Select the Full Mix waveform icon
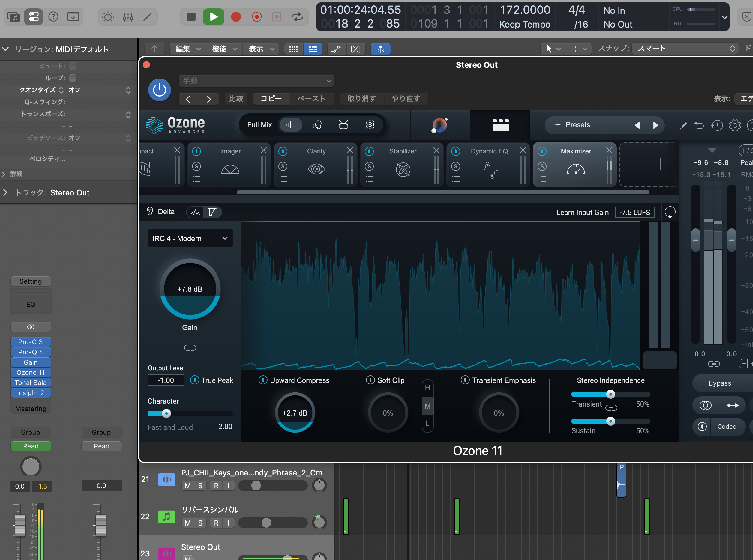This screenshot has width=753, height=560. tap(290, 125)
